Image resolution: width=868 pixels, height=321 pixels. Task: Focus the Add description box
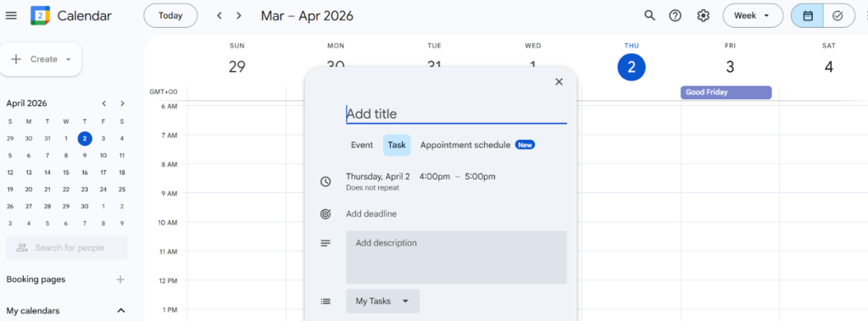(x=456, y=257)
